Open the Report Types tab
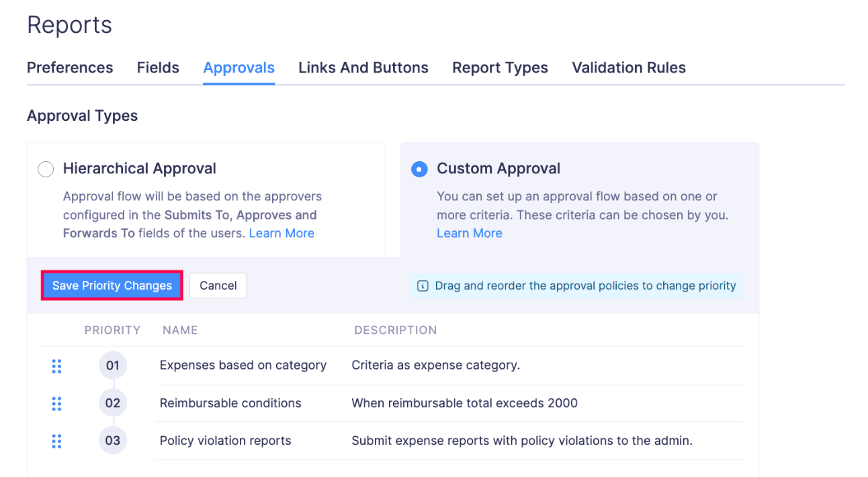The height and width of the screenshot is (477, 868). click(x=500, y=67)
